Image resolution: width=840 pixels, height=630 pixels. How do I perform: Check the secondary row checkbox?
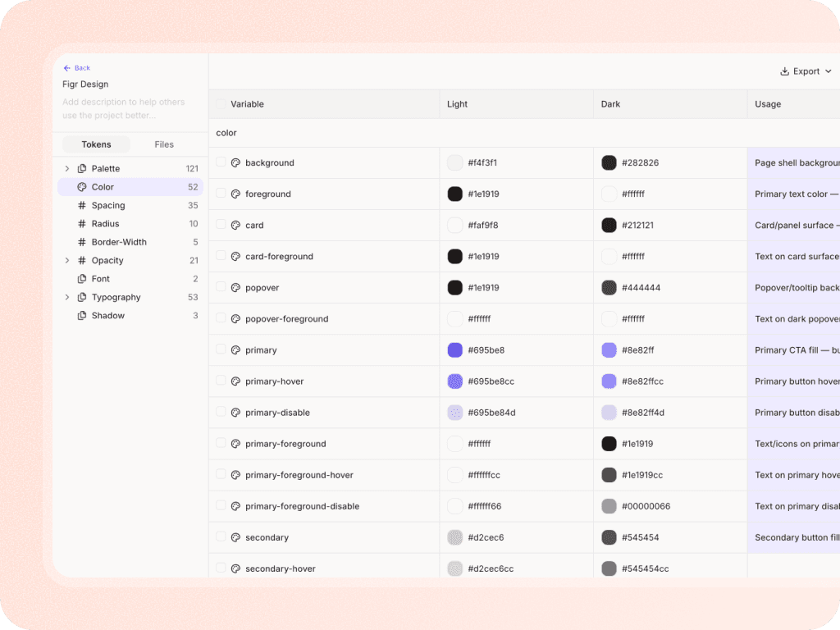[221, 536]
